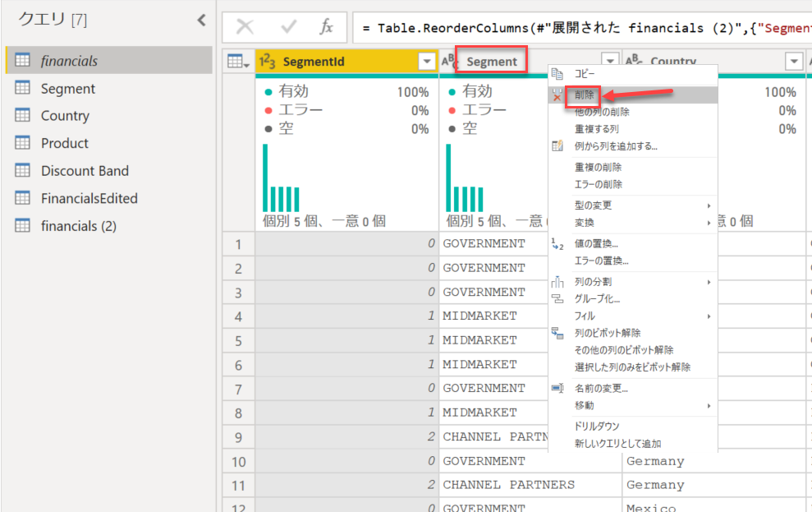Click the replace values icon
Screen dimensions: 812x512
click(x=557, y=243)
